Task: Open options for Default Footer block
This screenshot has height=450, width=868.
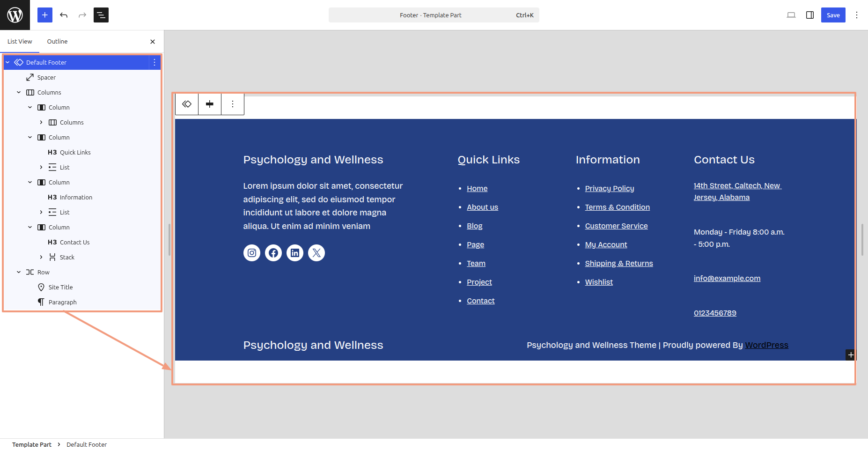Action: pos(154,62)
